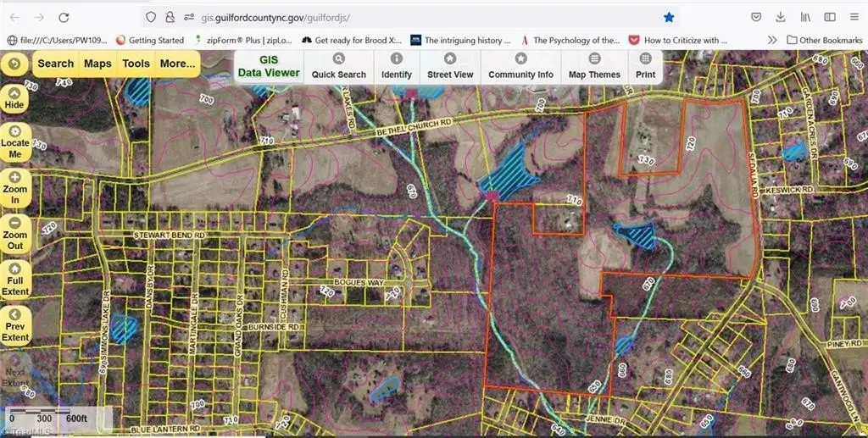
Task: Open the Search menu
Action: 56,64
